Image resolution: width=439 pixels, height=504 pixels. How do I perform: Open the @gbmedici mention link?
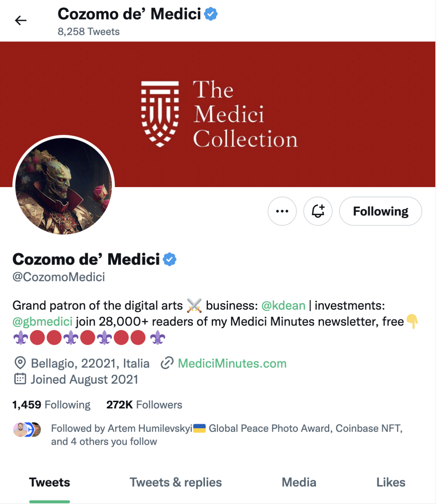click(42, 321)
